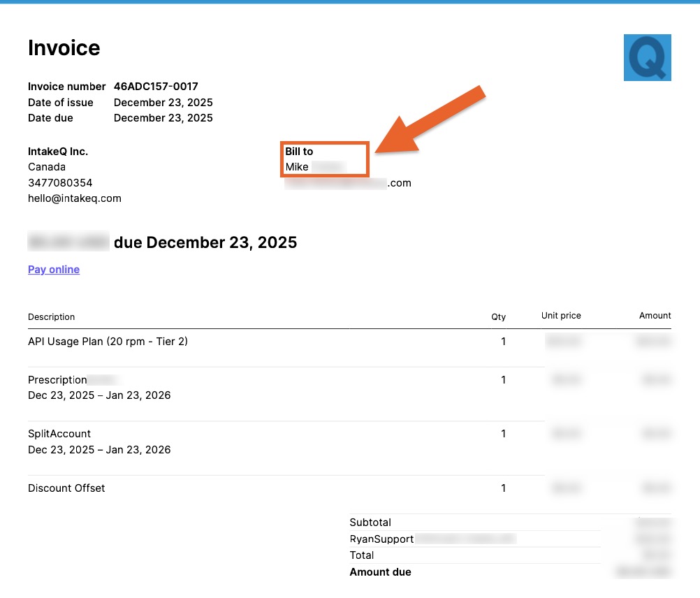Screen dimensions: 700x598
Task: Click the Invoice number label
Action: click(x=66, y=86)
